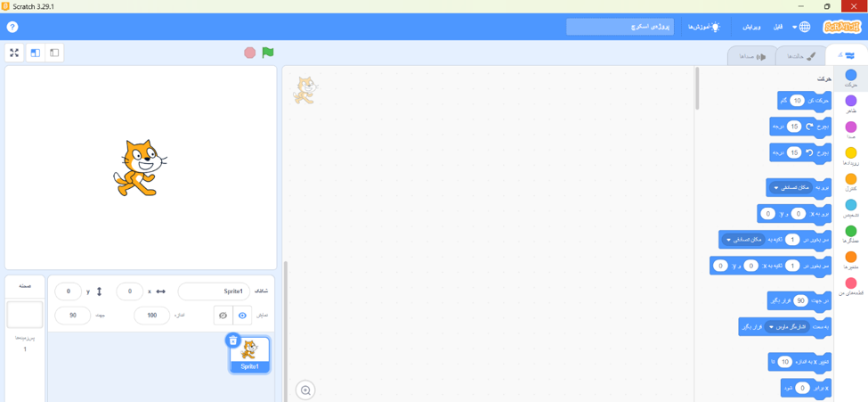
Task: Hide the sprite with crossed-eye icon
Action: 223,315
